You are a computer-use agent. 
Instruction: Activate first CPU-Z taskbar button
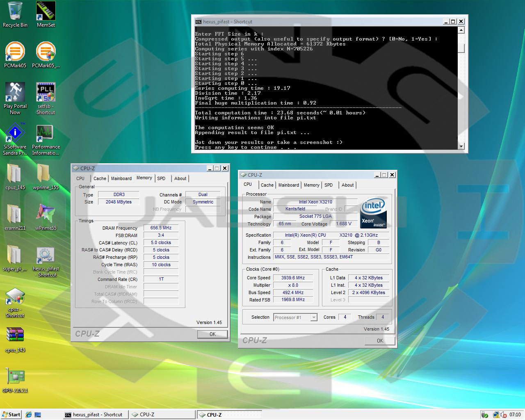click(162, 415)
